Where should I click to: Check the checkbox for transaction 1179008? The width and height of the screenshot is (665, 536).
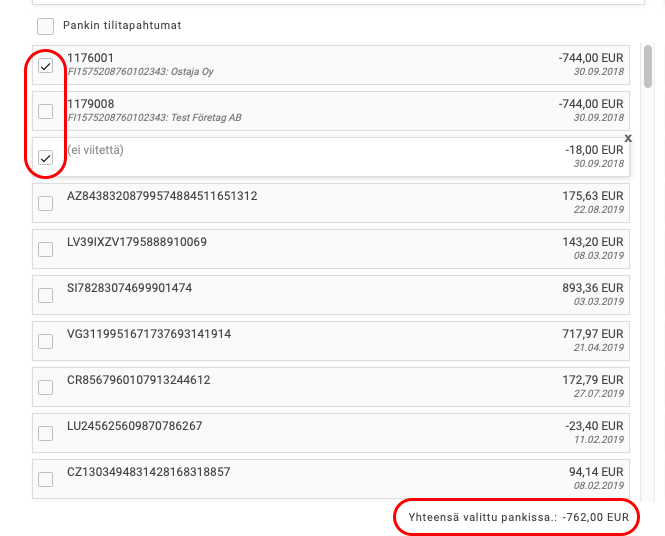(x=45, y=111)
